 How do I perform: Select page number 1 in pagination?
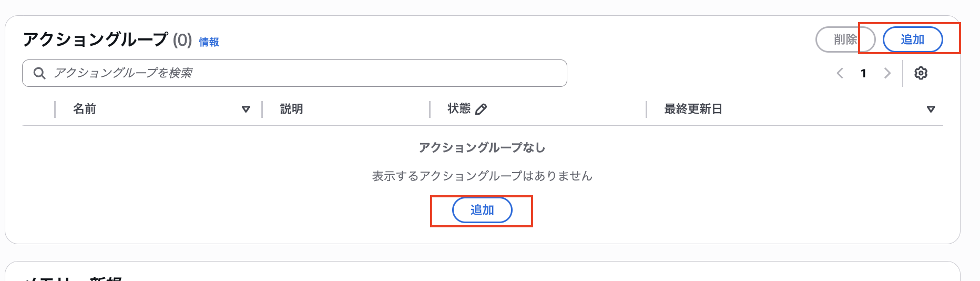tap(863, 73)
